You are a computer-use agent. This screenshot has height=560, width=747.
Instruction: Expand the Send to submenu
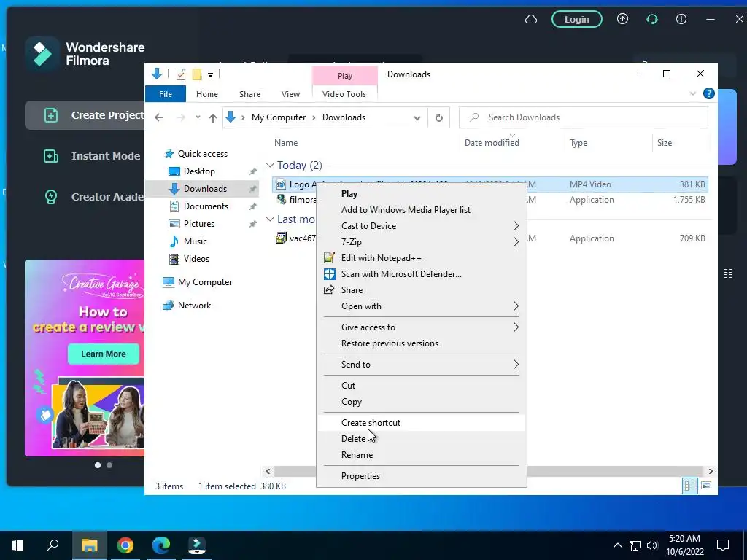516,365
